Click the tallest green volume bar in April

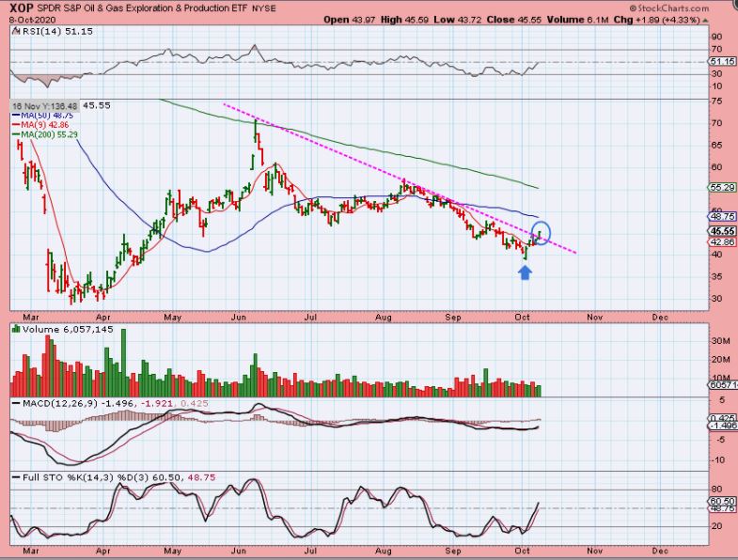(x=124, y=363)
